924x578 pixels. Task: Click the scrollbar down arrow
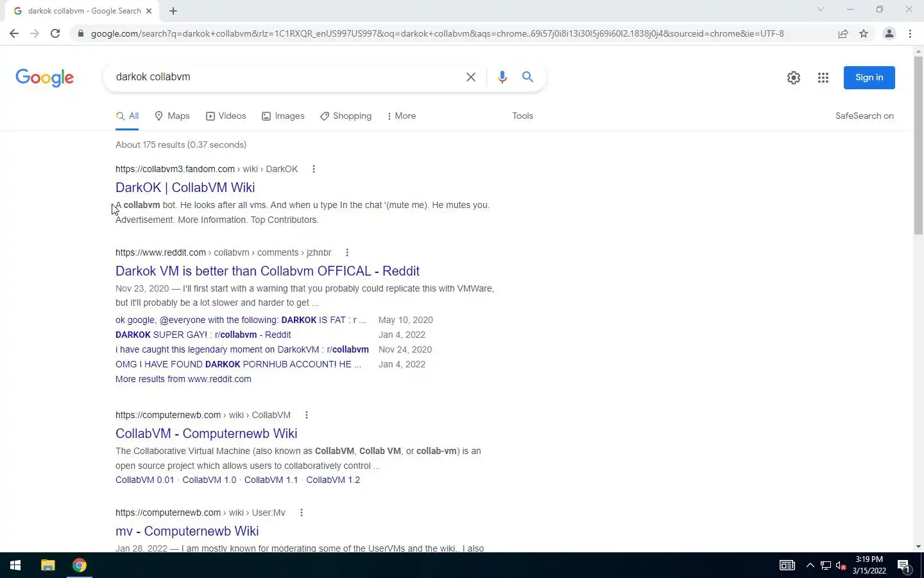pos(918,547)
